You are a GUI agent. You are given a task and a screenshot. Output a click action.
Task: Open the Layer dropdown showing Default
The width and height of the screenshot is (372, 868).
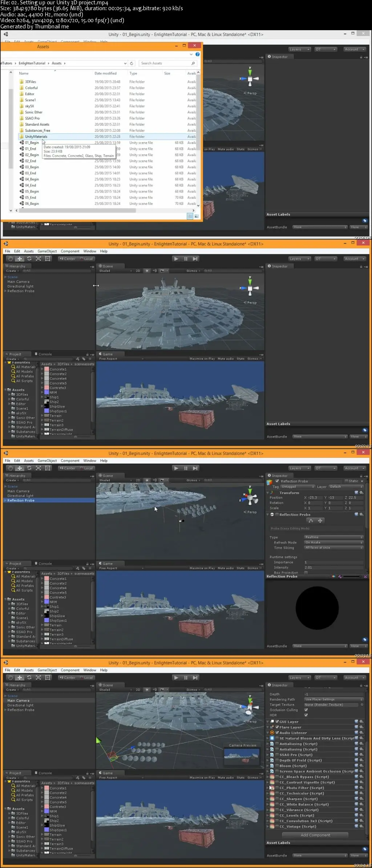tap(345, 487)
